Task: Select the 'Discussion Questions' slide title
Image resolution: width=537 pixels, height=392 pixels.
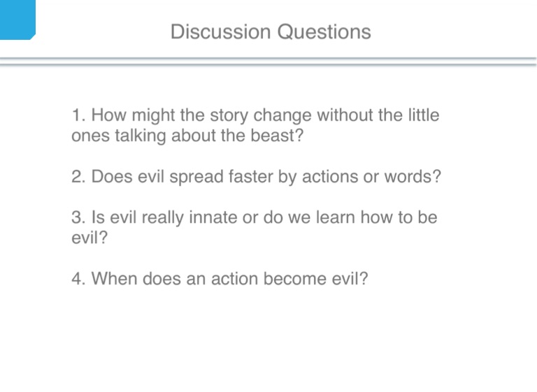Action: point(270,32)
